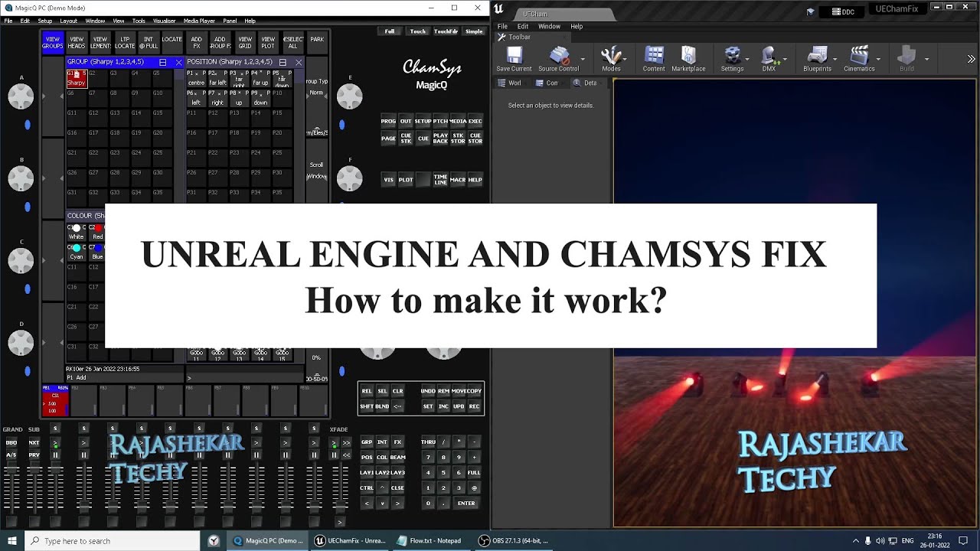Toggle the CTRL button on the MagicQ keypad
Viewport: 980px width, 551px height.
[367, 487]
